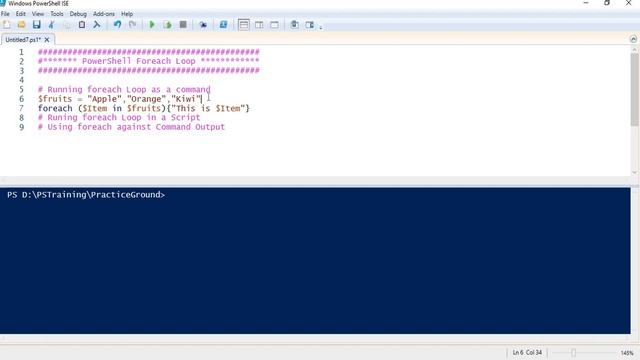Open the Add-ons menu
640x360 pixels.
tap(104, 14)
